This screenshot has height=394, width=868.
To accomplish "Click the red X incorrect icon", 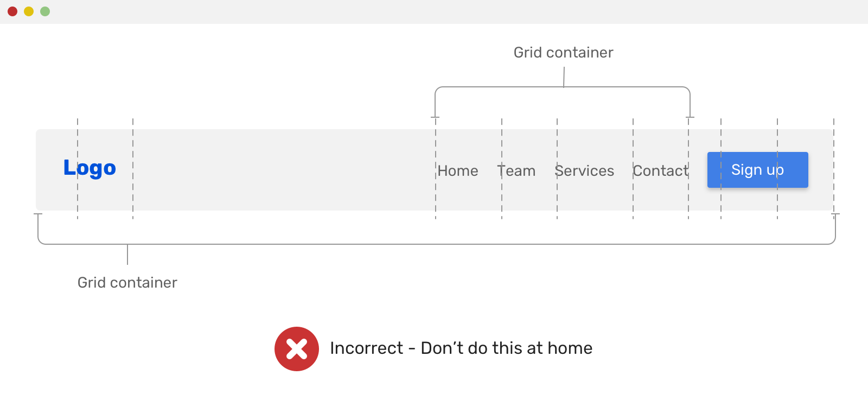I will tap(296, 349).
